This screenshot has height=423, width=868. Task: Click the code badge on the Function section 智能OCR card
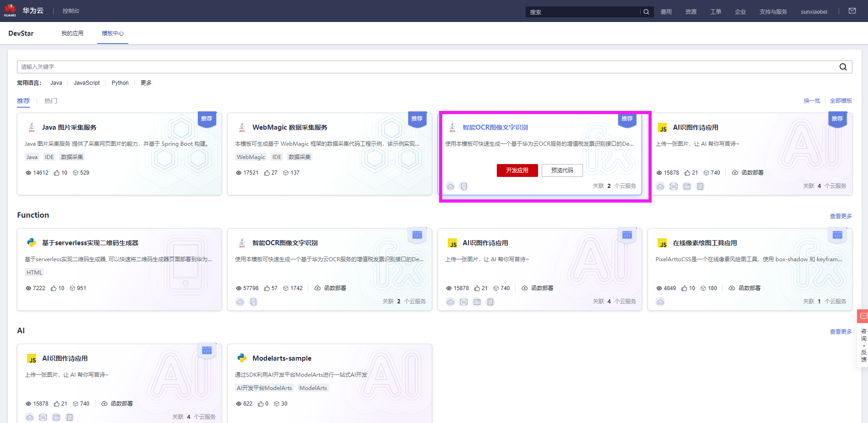417,235
